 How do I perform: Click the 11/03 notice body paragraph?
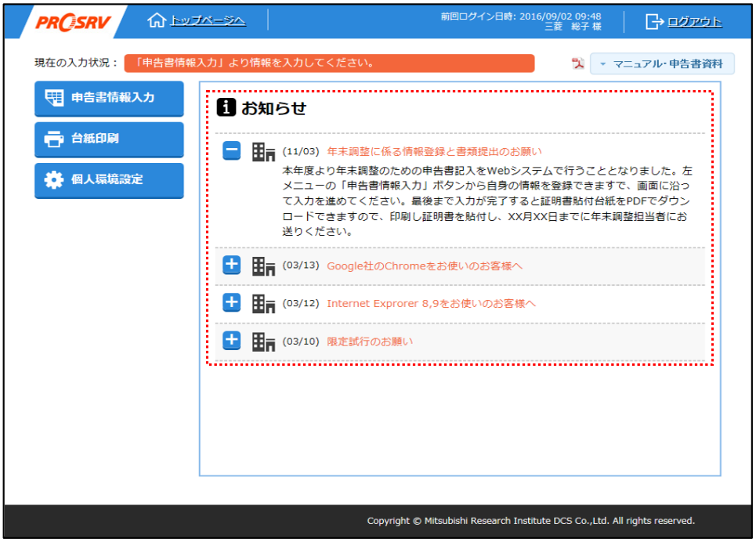click(x=487, y=201)
